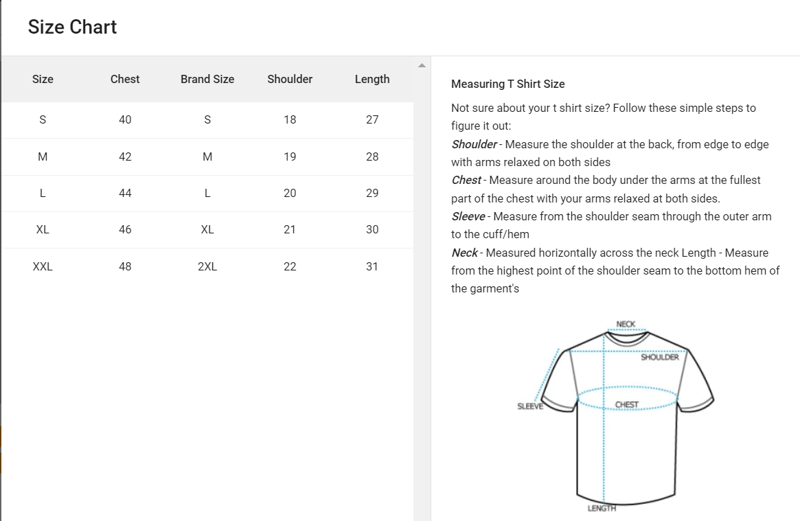This screenshot has height=521, width=800.
Task: Select the XXL size row
Action: point(208,266)
